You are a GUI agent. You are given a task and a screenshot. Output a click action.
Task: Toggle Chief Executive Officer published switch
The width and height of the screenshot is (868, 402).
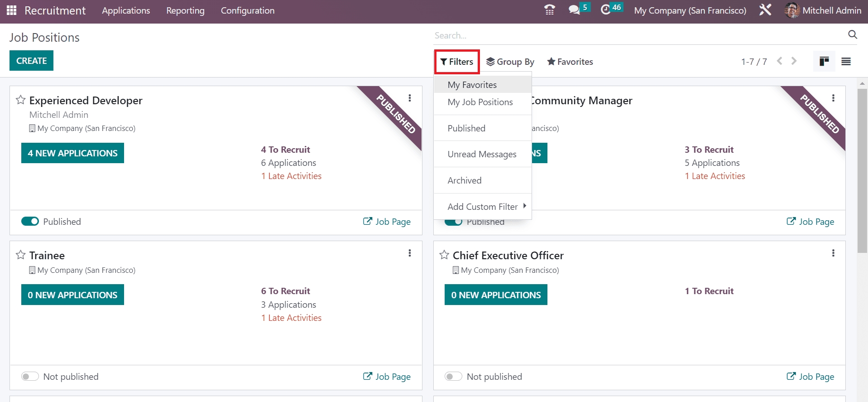(x=453, y=377)
